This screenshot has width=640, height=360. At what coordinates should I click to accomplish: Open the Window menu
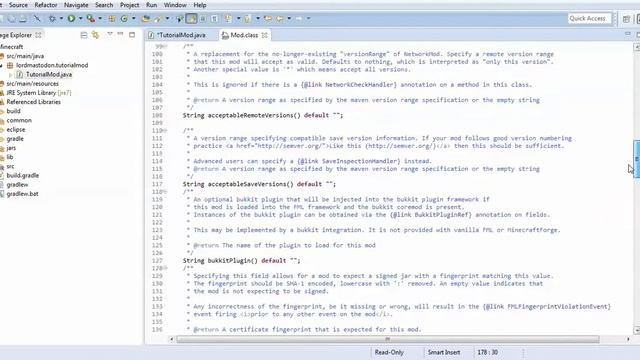tap(175, 5)
